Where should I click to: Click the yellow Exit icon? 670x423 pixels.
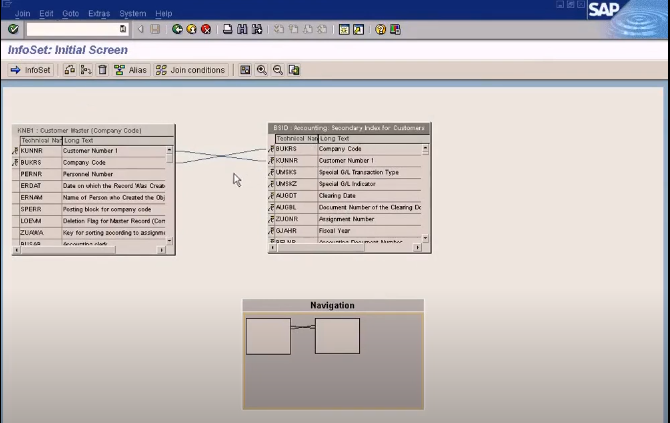pos(191,29)
